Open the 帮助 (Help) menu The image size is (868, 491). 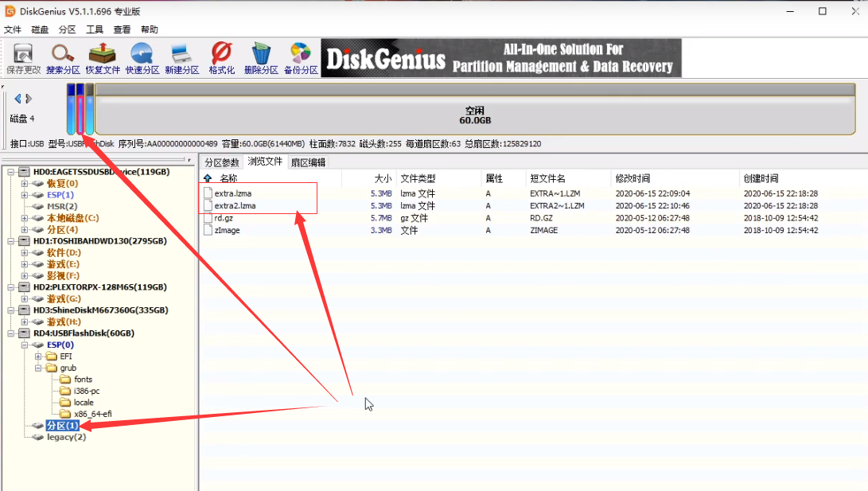tap(150, 29)
